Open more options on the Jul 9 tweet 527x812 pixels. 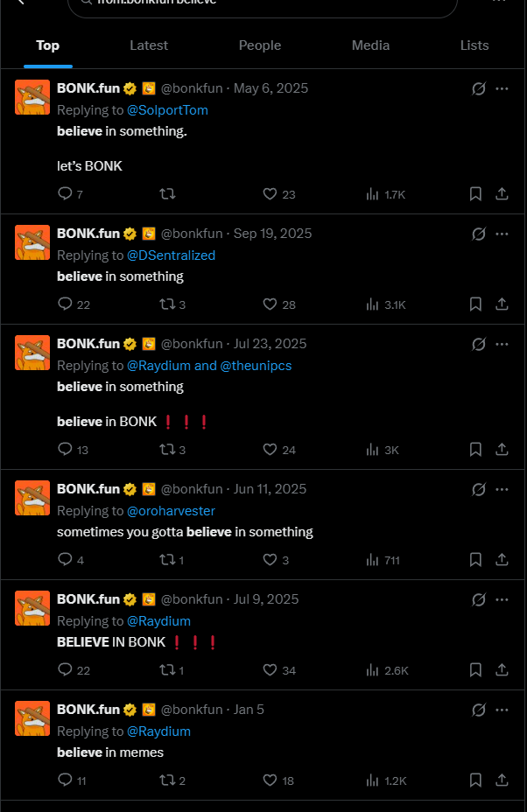502,599
